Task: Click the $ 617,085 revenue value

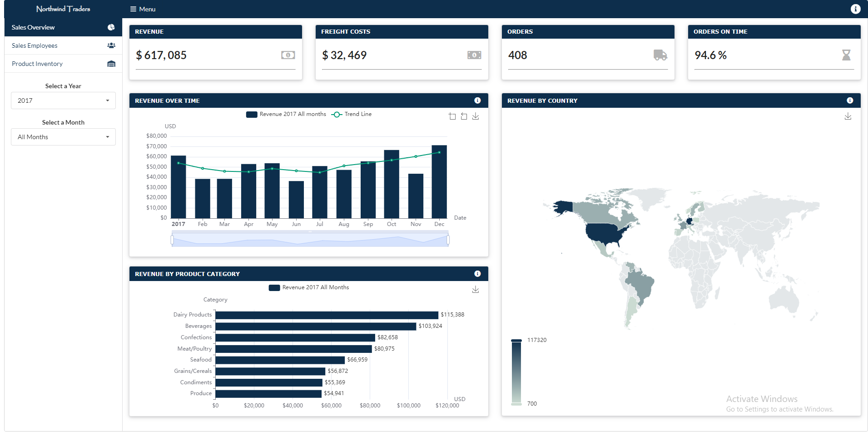Action: click(161, 55)
